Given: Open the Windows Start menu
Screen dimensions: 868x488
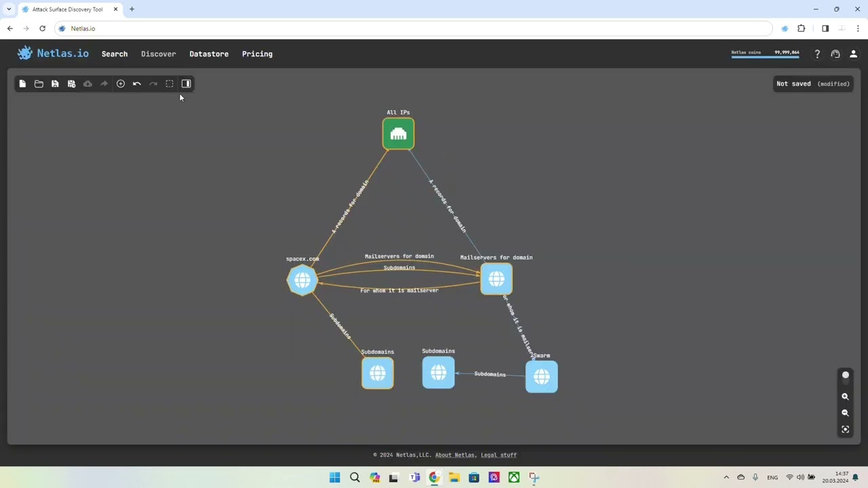Looking at the screenshot, I should click(x=335, y=477).
